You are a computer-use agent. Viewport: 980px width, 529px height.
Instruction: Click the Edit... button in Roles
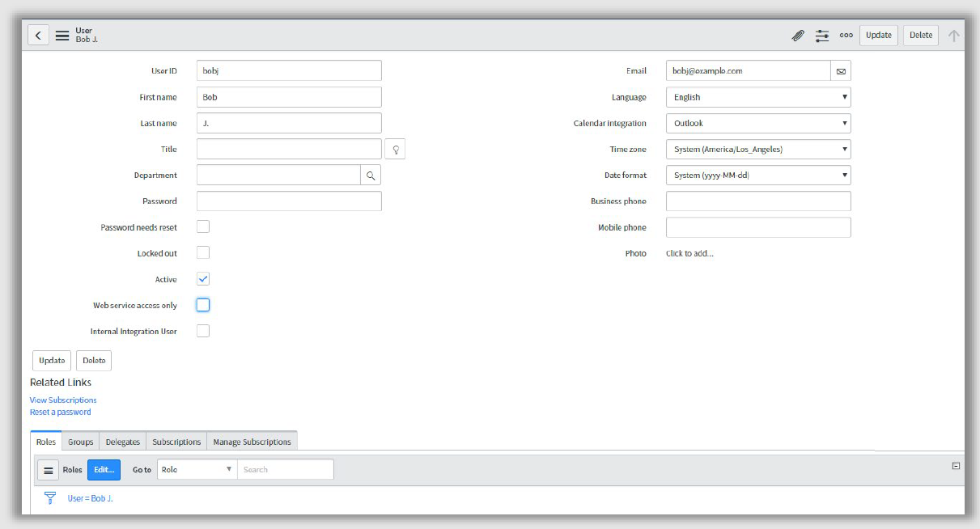click(104, 469)
